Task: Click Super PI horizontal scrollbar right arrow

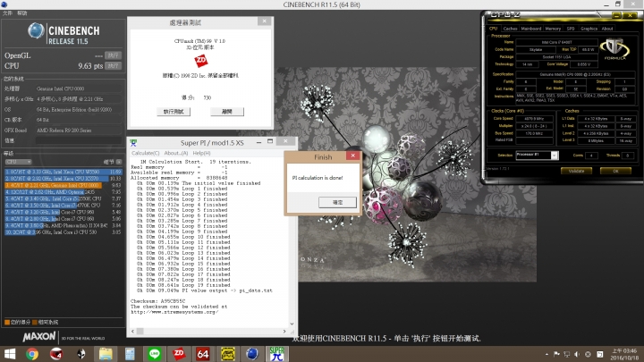Action: (x=284, y=332)
